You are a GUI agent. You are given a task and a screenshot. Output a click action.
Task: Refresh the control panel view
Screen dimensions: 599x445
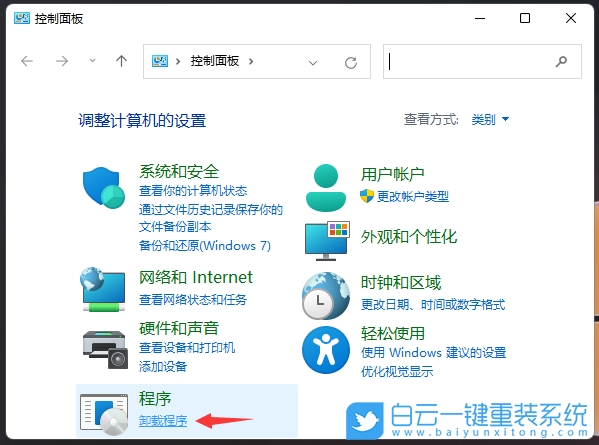pyautogui.click(x=351, y=62)
